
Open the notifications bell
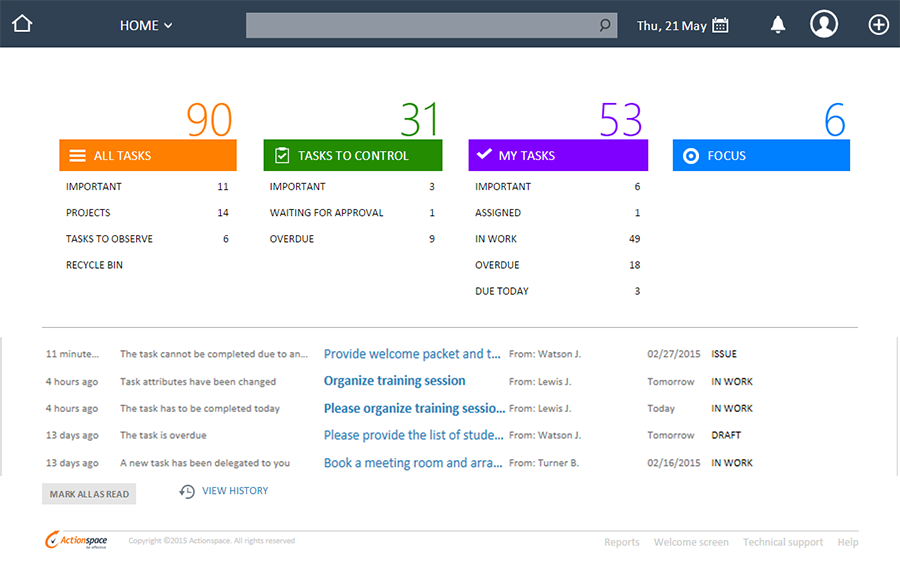tap(778, 25)
